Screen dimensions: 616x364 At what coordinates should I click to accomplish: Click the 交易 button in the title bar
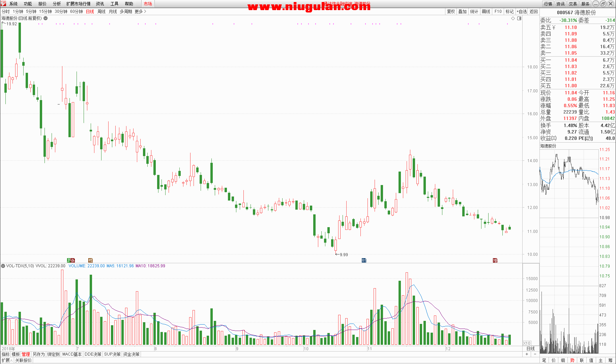pyautogui.click(x=573, y=4)
